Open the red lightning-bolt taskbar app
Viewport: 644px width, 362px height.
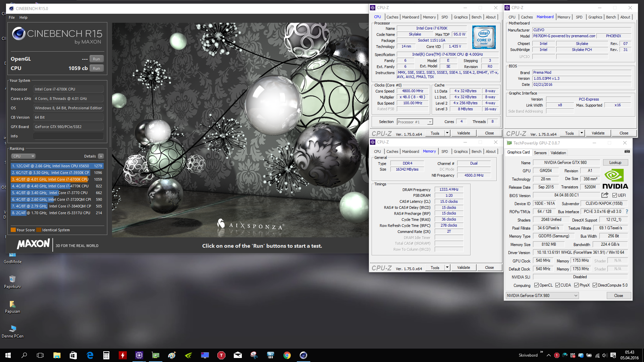(x=123, y=355)
